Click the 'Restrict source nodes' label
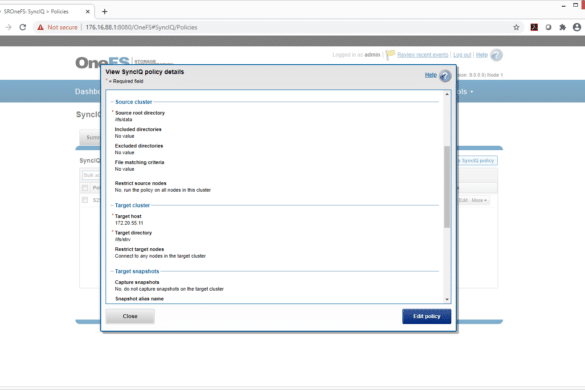Screen dimensions: 585x390 click(141, 183)
